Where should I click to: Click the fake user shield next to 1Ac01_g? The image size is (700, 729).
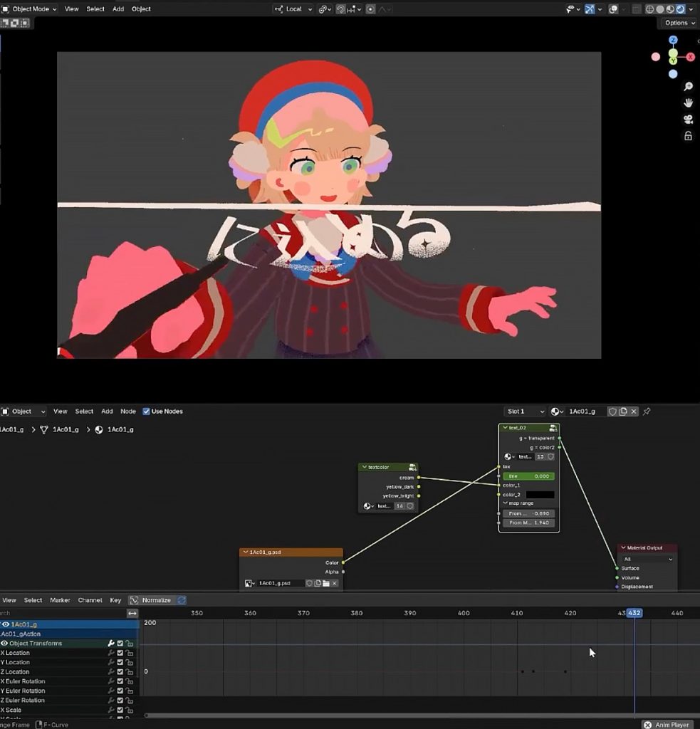click(612, 411)
